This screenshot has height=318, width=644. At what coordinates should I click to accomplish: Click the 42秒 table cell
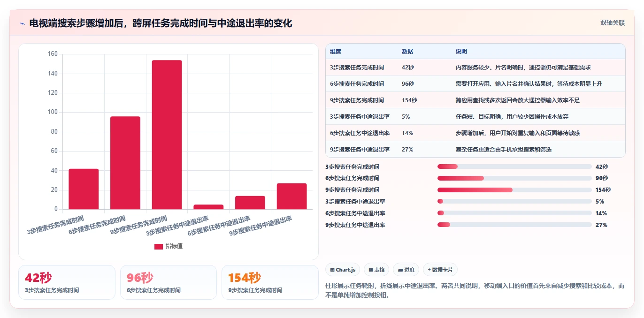408,68
